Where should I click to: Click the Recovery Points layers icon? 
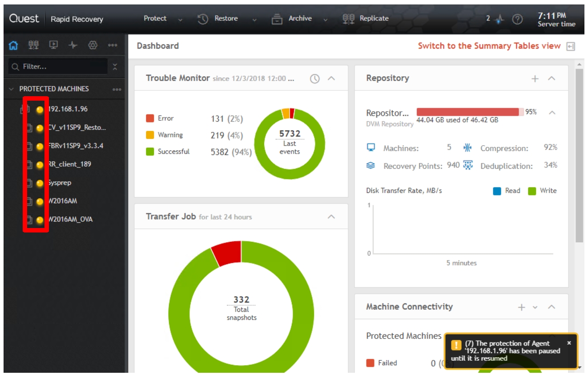coord(371,165)
